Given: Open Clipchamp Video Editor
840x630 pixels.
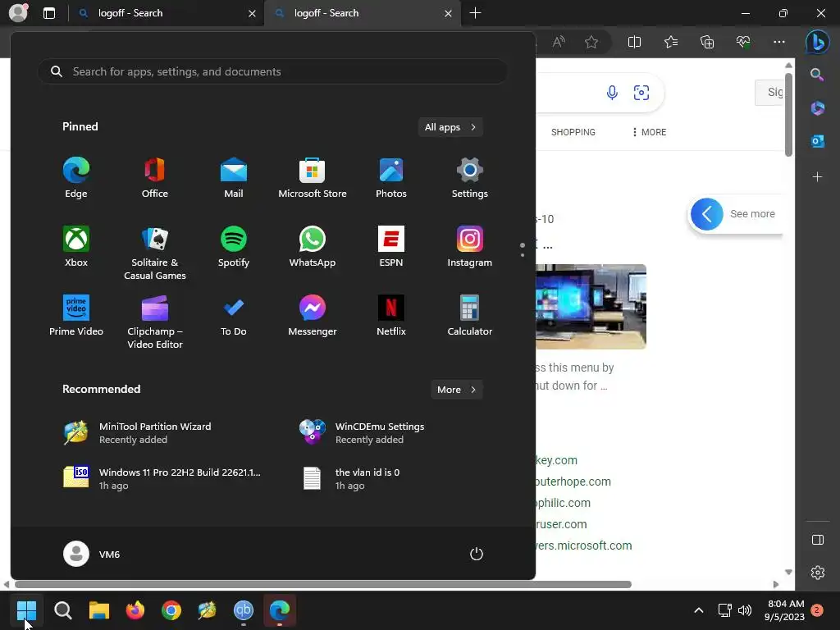Looking at the screenshot, I should [155, 322].
